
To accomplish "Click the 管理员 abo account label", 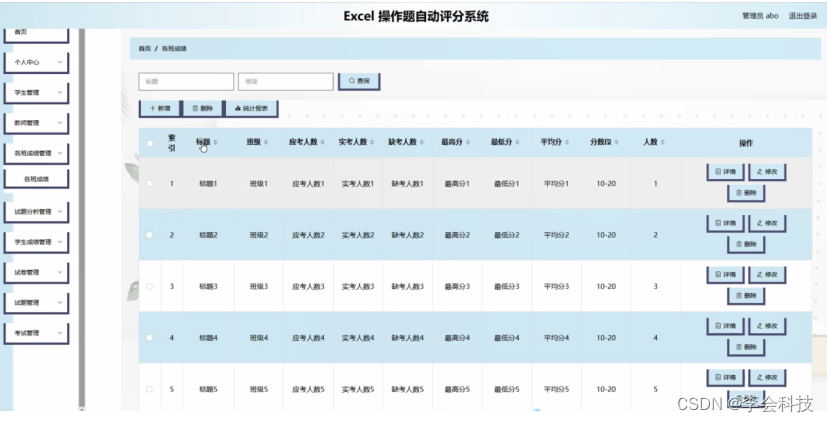I will click(x=760, y=16).
